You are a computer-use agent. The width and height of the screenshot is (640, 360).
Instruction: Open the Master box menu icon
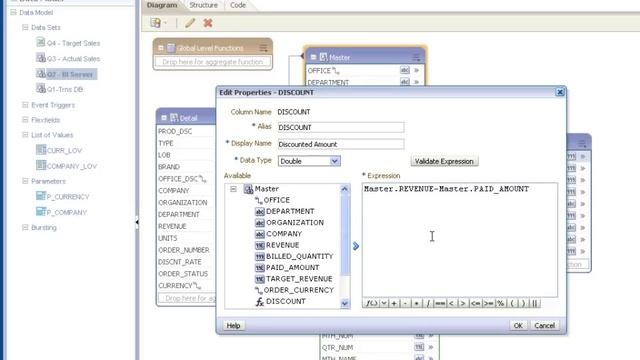tap(416, 57)
